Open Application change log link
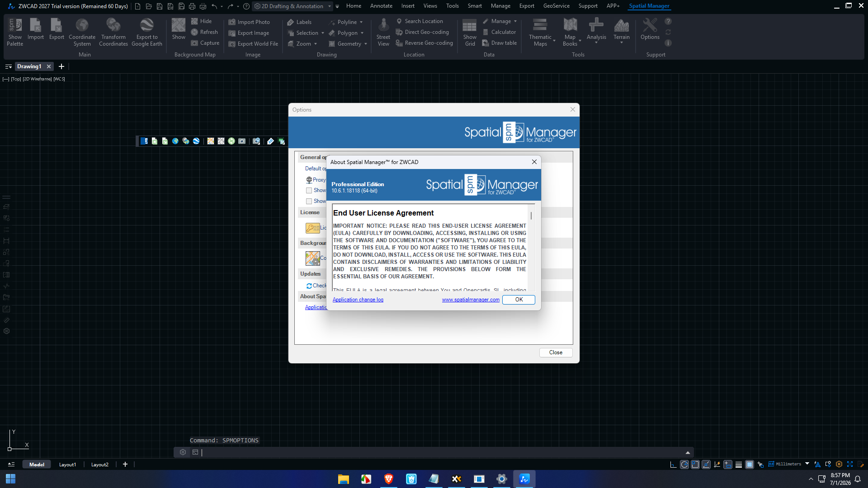Viewport: 868px width, 488px height. point(358,300)
